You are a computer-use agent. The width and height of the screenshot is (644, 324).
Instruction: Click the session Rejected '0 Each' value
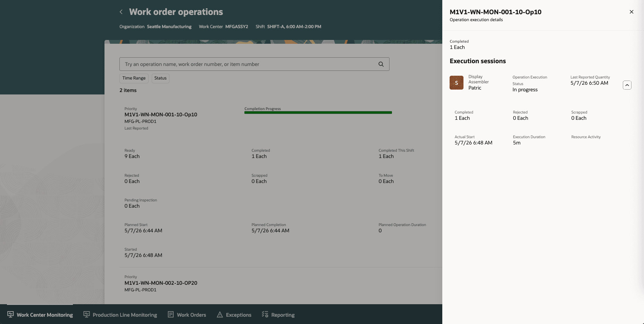(x=520, y=118)
